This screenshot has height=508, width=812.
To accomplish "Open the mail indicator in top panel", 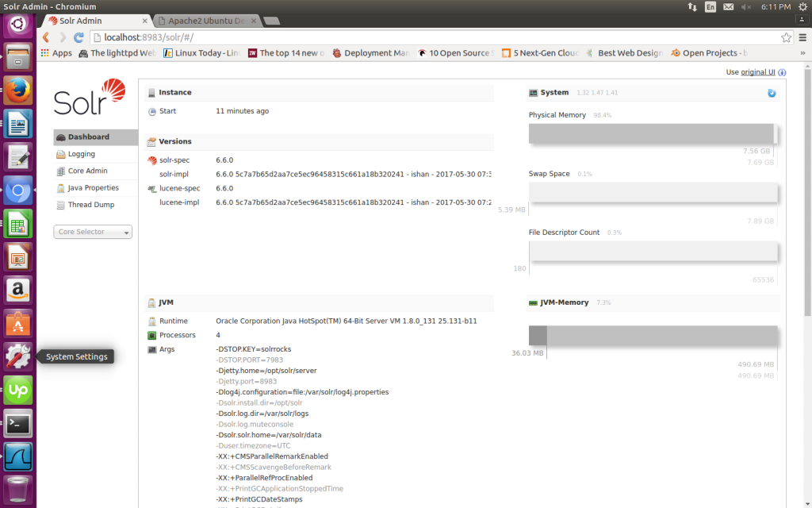I will click(728, 6).
